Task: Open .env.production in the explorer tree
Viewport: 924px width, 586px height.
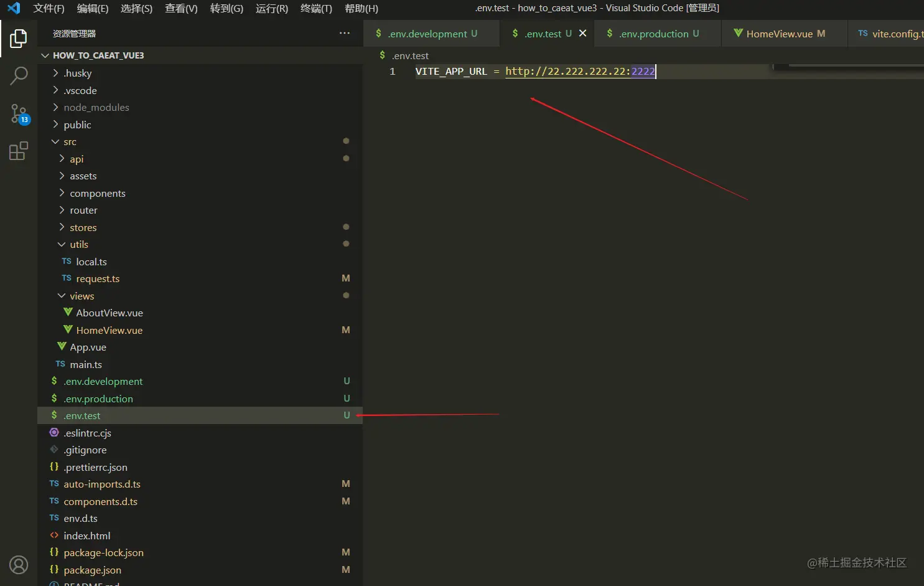Action: tap(200, 399)
